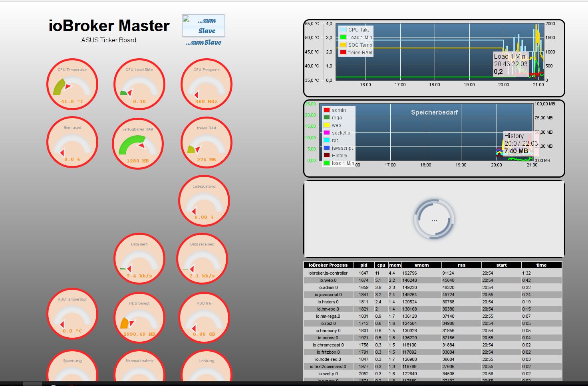Viewport: 588px width, 386px height.
Task: Click the verfügbares RAM gauge
Action: (138, 143)
